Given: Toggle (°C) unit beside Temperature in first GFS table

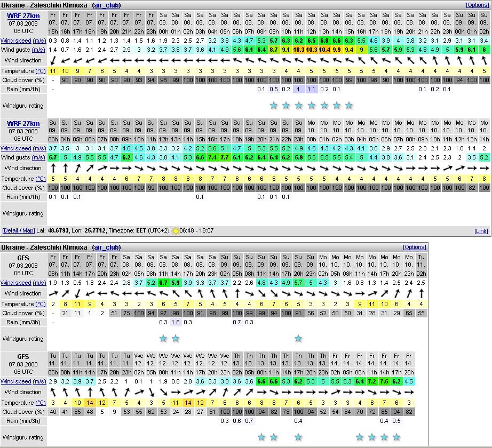Looking at the screenshot, I should pos(41,304).
